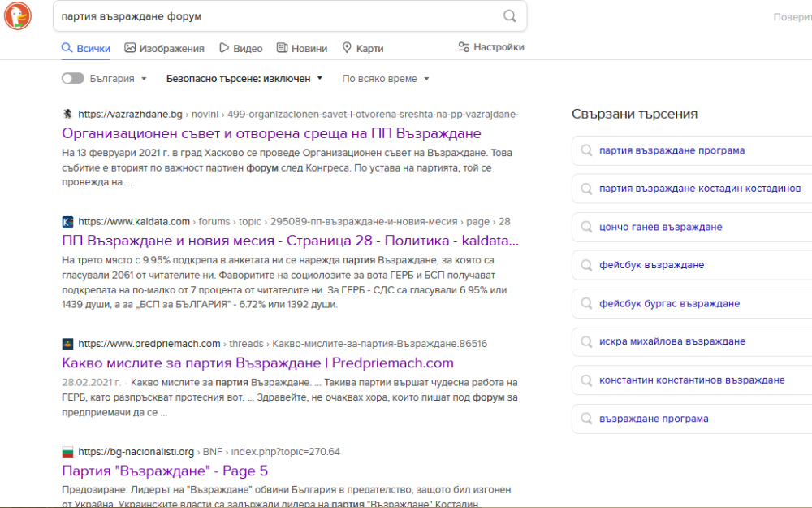Click magnifier icon beside цончо ганев възраждане
The height and width of the screenshot is (508, 812).
(586, 227)
